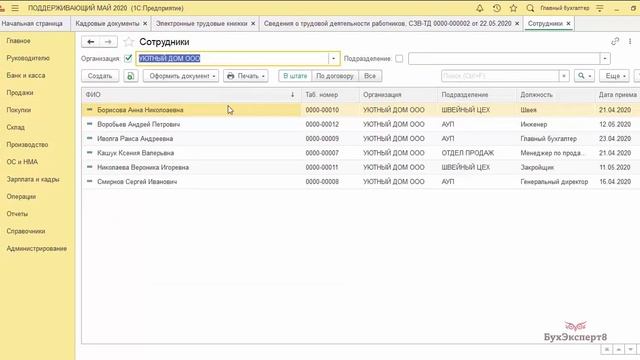
Task: Jump to list start button at bottom
Action: (607, 349)
